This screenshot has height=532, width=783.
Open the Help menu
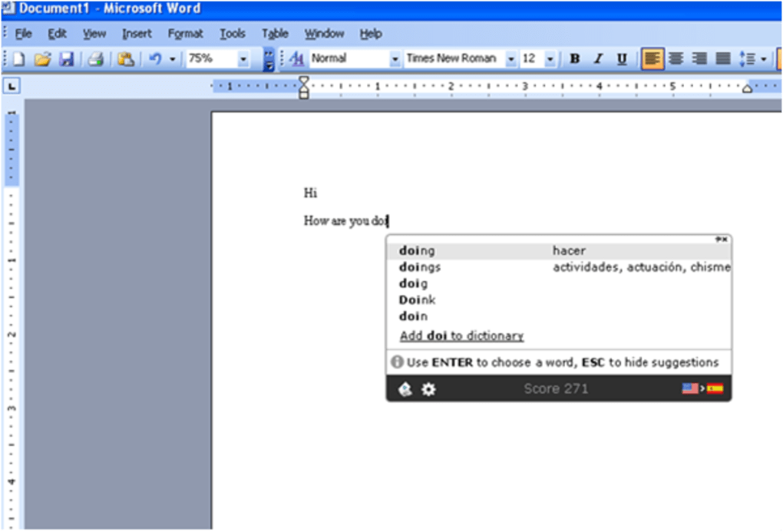pos(371,34)
